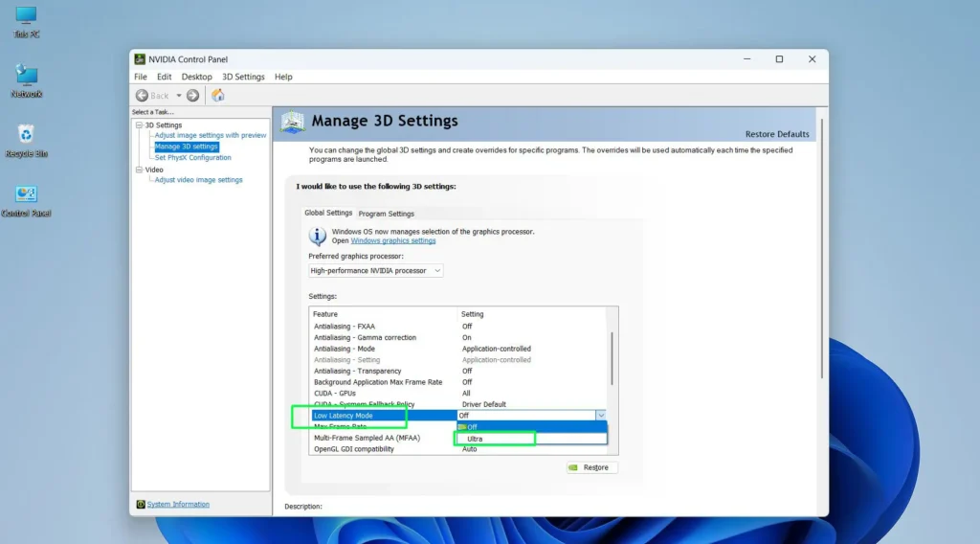This screenshot has height=544, width=980.
Task: Click the settings list vertical scrollbar
Action: pos(612,359)
